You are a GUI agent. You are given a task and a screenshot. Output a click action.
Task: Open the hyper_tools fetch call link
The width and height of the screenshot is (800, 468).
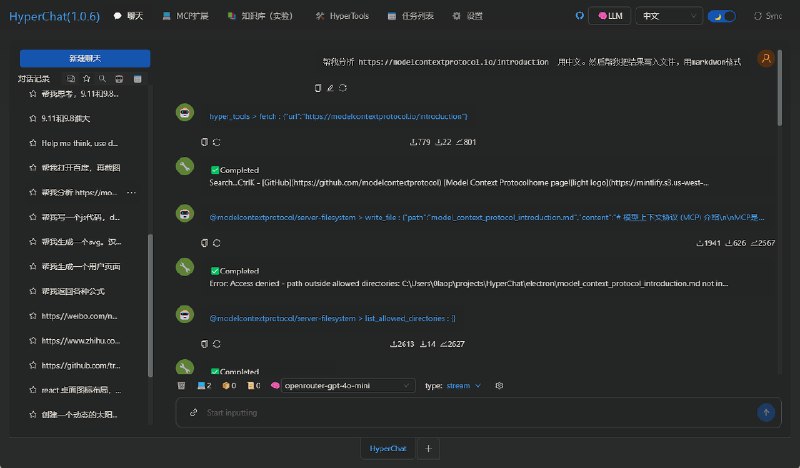click(338, 116)
